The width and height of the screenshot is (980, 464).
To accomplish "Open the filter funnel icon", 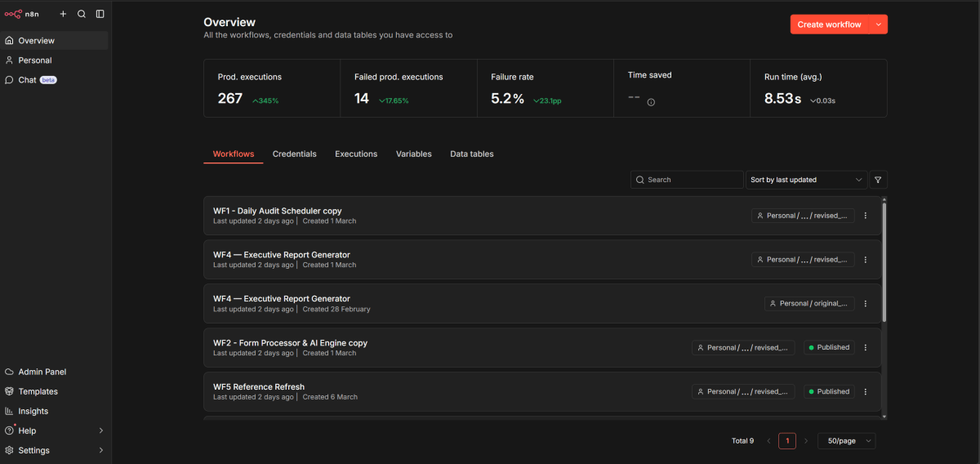I will coord(879,180).
